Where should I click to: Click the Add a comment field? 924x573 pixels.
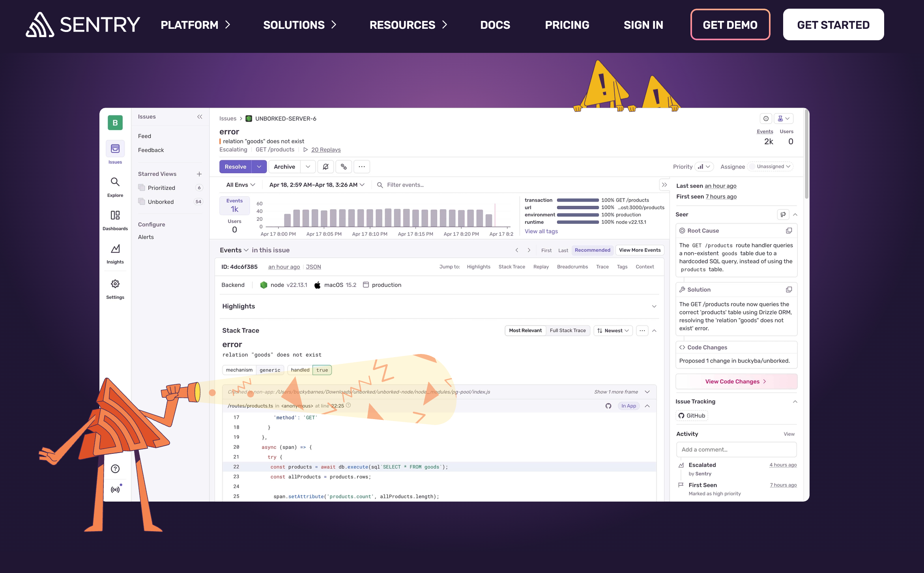tap(736, 449)
